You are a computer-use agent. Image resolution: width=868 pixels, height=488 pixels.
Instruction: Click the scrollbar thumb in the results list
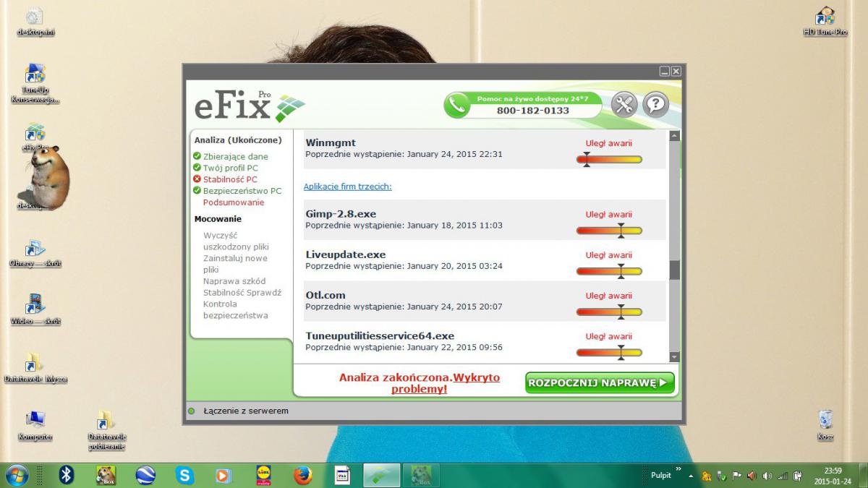(x=674, y=269)
